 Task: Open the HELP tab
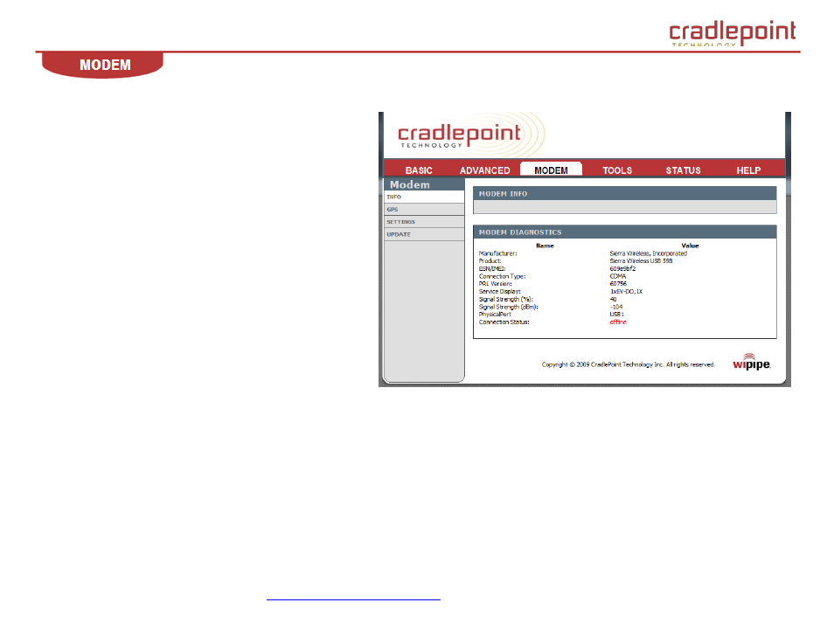748,170
